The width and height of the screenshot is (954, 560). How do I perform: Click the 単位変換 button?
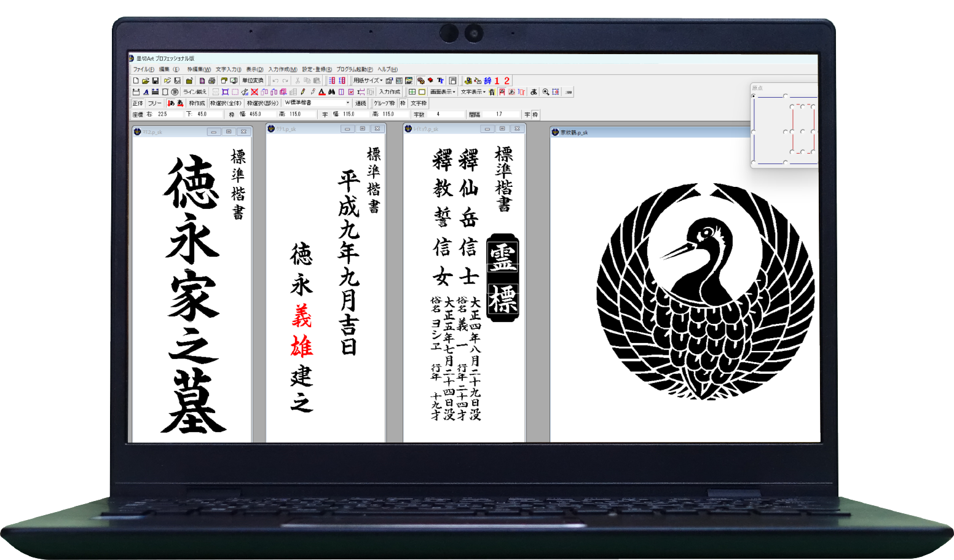(x=253, y=81)
